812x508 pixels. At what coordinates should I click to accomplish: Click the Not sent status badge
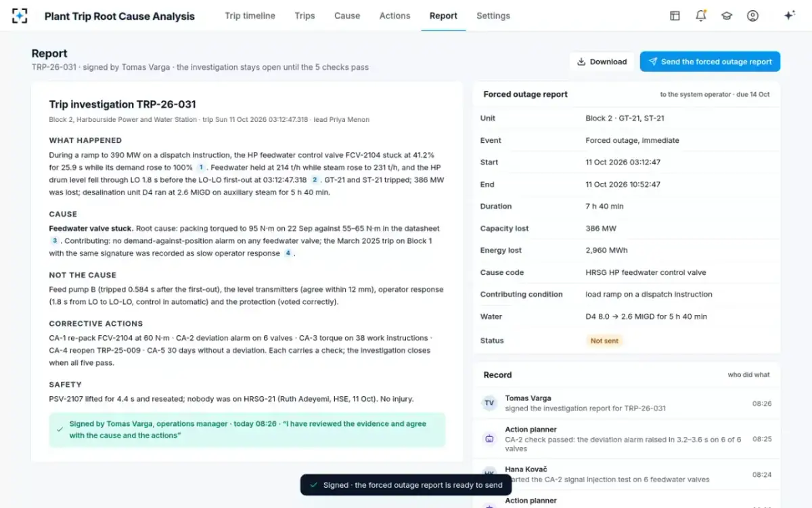click(x=604, y=341)
